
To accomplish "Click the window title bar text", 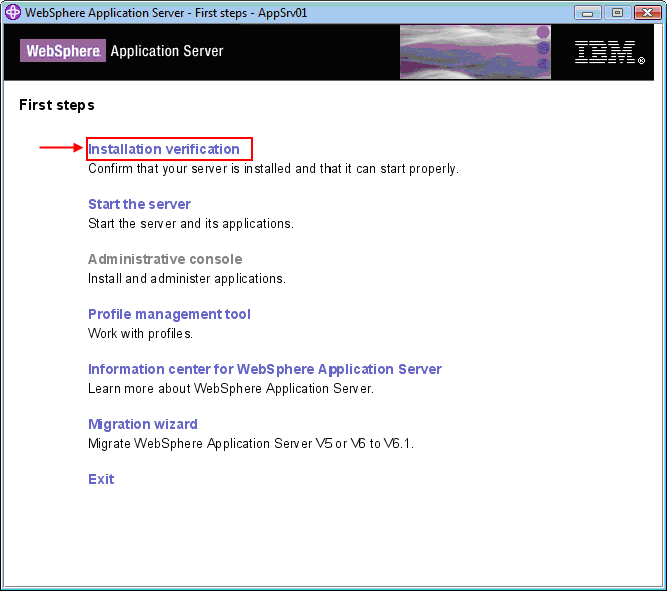I will point(166,13).
